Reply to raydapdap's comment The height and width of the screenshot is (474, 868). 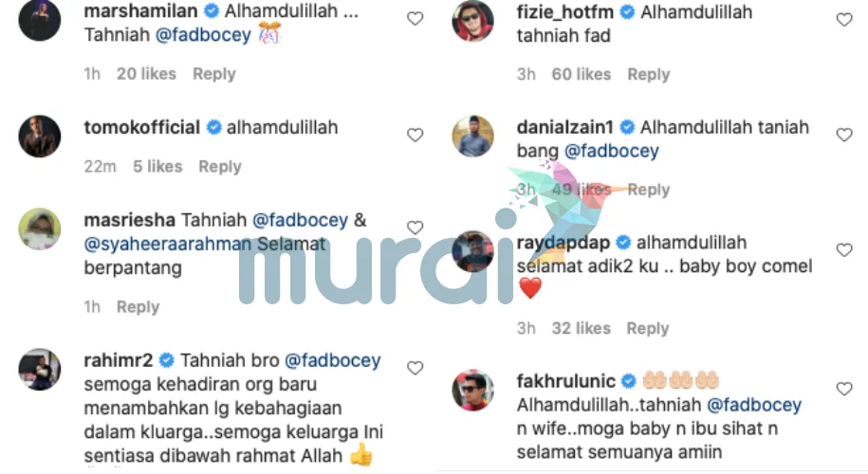pos(648,328)
